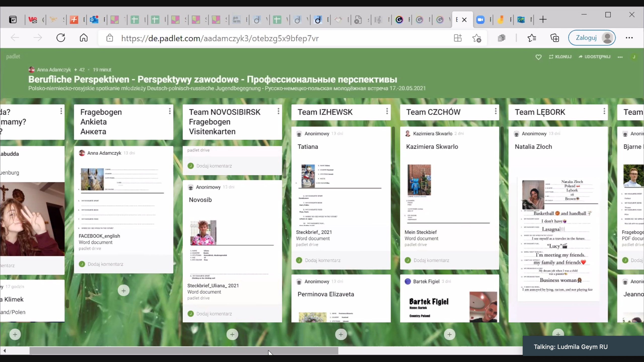The height and width of the screenshot is (362, 644).
Task: Open browser settings three-dots menu
Action: (629, 38)
